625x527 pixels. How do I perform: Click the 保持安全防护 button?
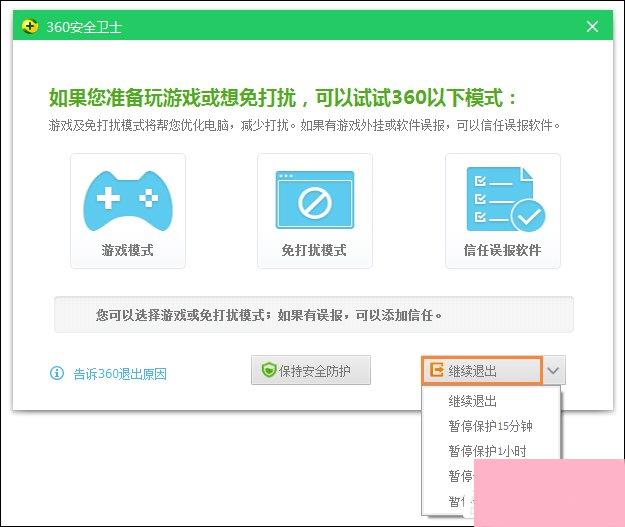pos(311,370)
